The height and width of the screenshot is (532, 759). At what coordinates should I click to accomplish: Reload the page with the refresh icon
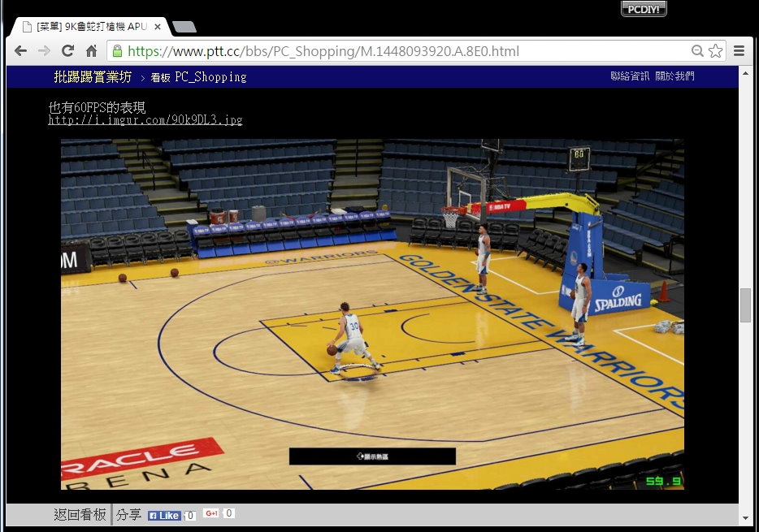coord(67,51)
